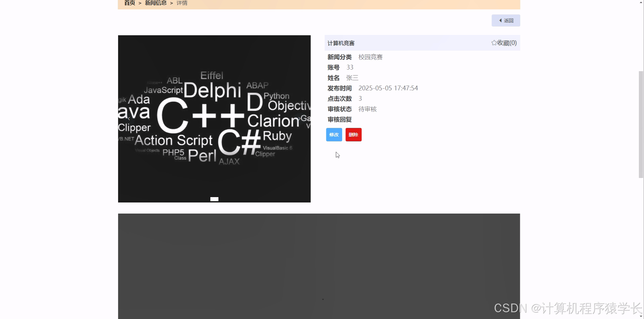Viewport: 644px width, 319px height.
Task: Click the account value 33
Action: (x=350, y=67)
